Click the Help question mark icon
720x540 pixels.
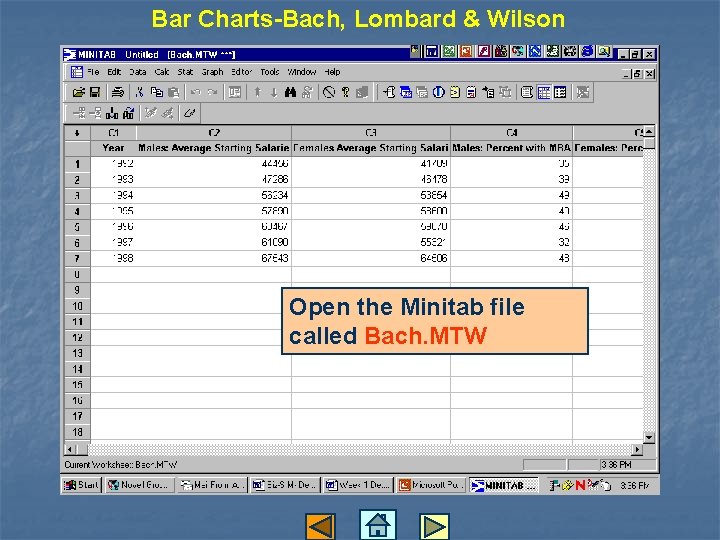click(x=345, y=92)
